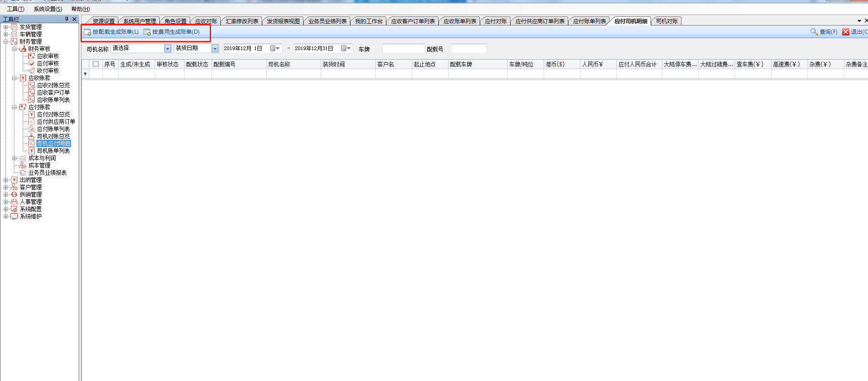
Task: Click the 车牌 input field
Action: [x=403, y=49]
